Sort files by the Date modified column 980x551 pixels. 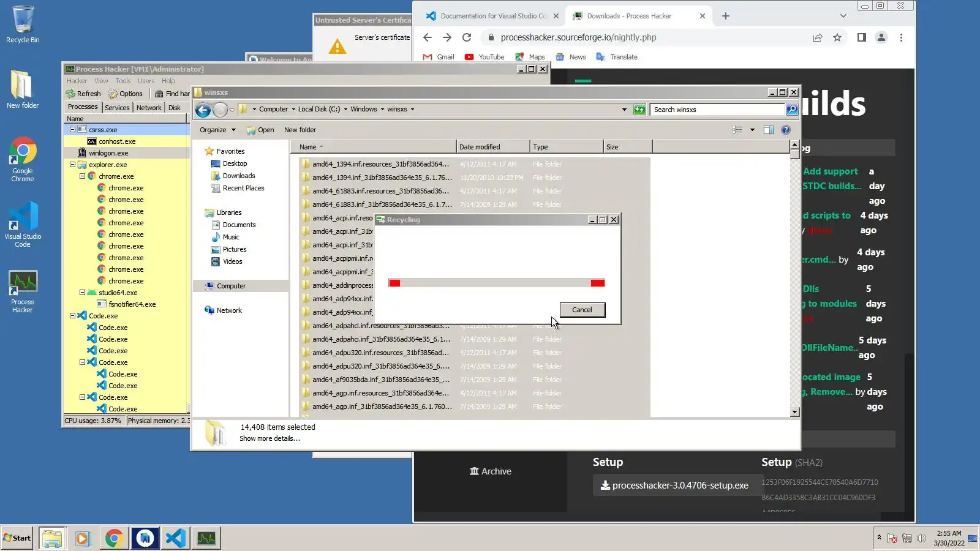[493, 147]
